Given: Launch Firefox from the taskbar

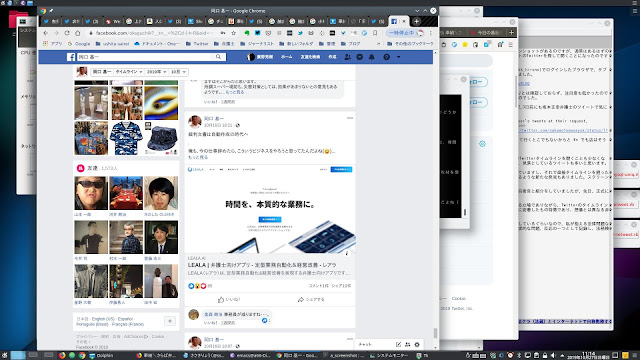Looking at the screenshot, I should click(x=62, y=355).
